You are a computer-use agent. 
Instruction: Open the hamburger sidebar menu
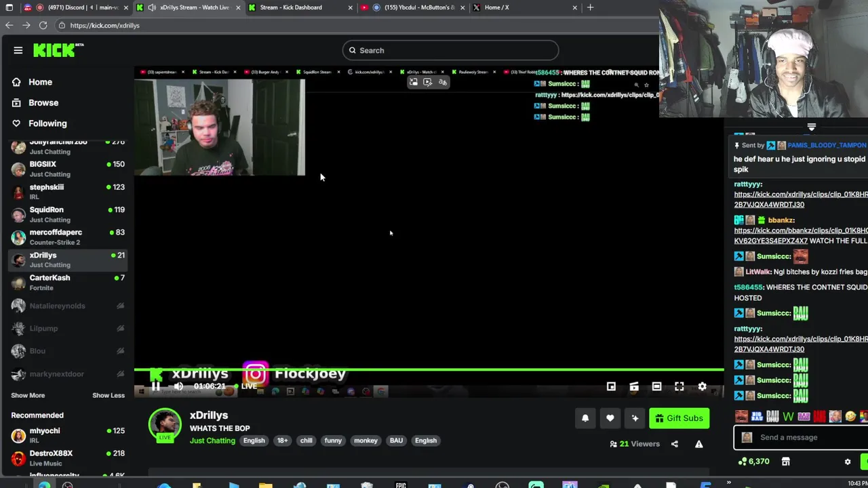tap(18, 50)
